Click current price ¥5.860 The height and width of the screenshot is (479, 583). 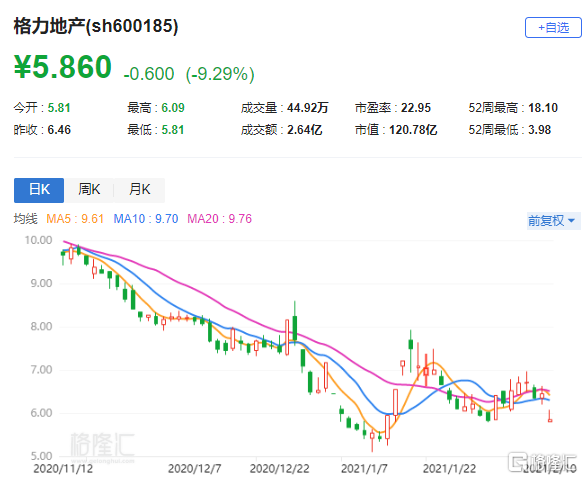[x=63, y=67]
